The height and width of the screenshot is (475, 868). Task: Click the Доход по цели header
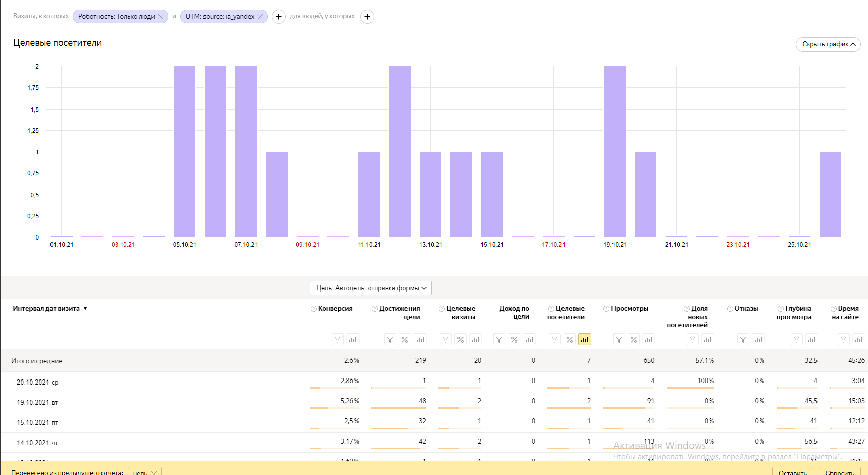click(x=515, y=313)
